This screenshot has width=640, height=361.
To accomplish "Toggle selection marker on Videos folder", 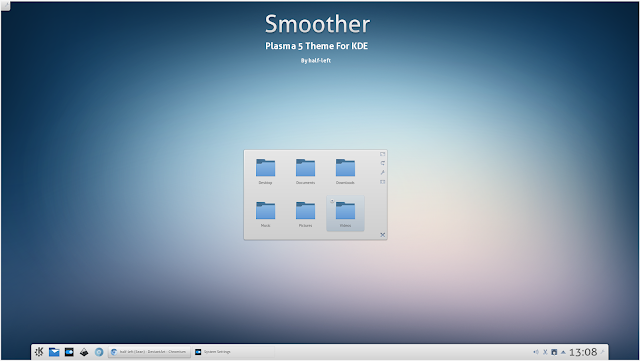I will [x=332, y=201].
